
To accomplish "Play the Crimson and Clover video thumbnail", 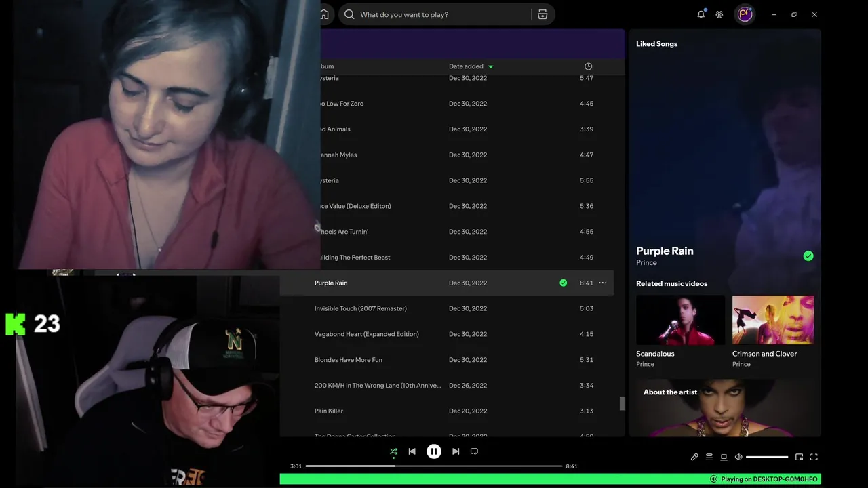I will (x=773, y=320).
